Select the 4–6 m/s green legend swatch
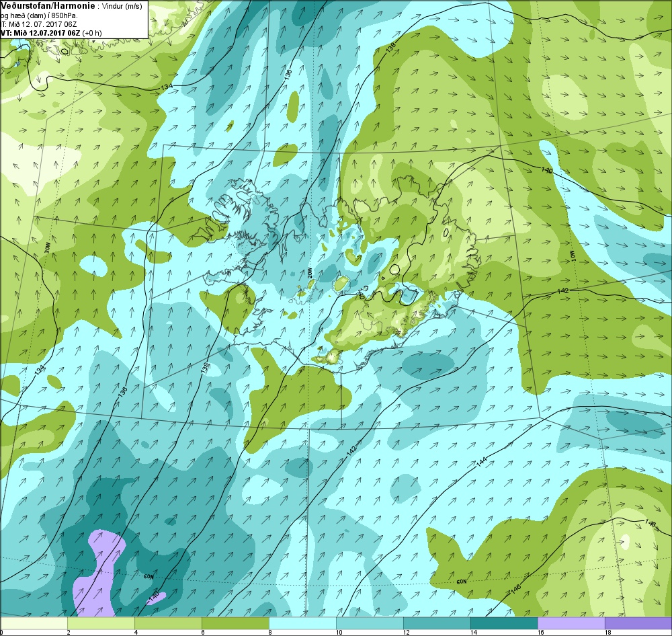The height and width of the screenshot is (636, 672). coord(168,623)
